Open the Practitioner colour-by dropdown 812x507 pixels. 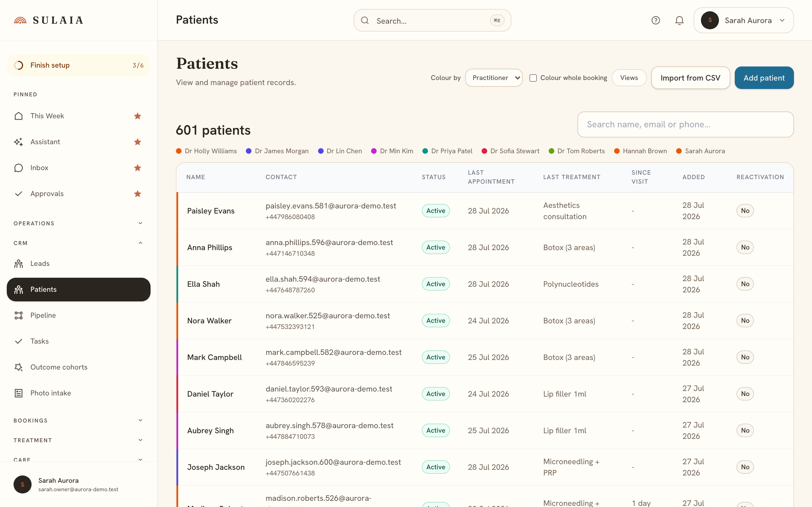494,78
